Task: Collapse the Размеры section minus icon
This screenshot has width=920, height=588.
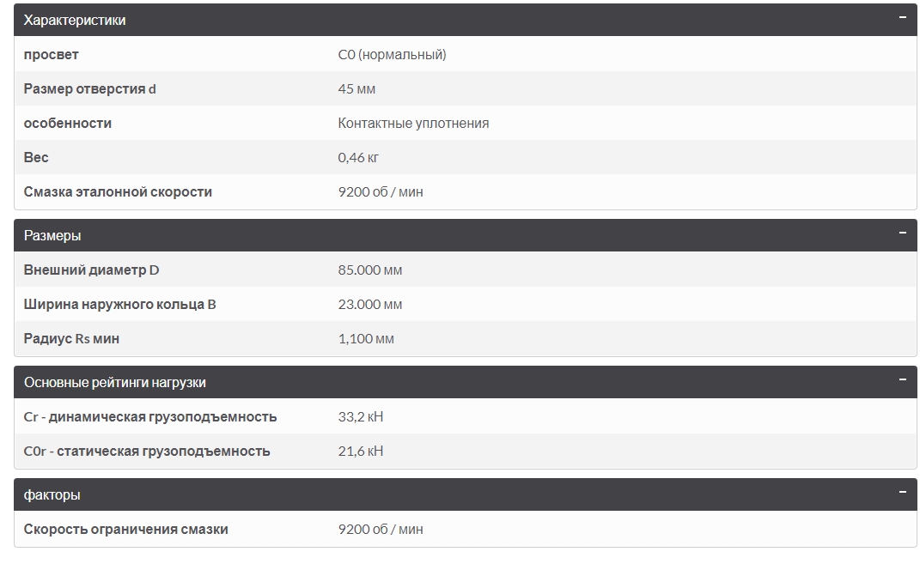Action: tap(902, 233)
